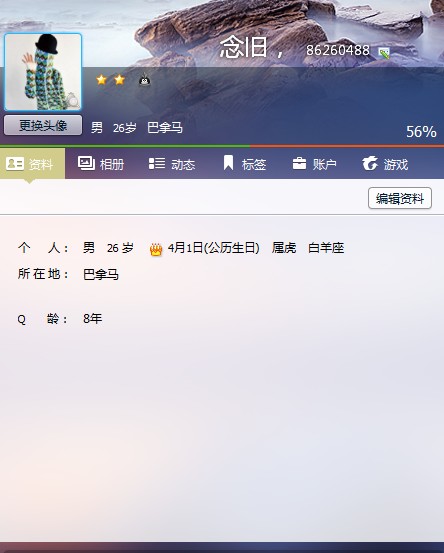Click the profile avatar thumbnail
The width and height of the screenshot is (444, 553).
[x=43, y=72]
